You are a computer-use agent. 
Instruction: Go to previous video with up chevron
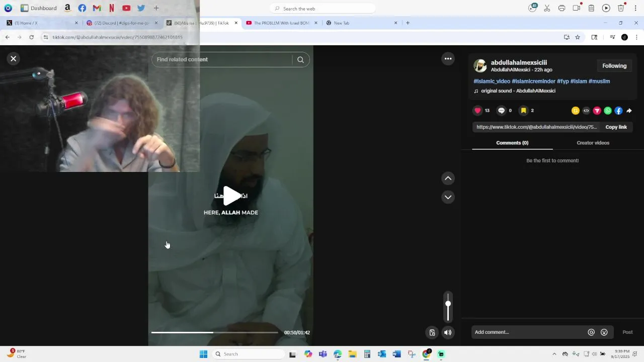pyautogui.click(x=448, y=178)
